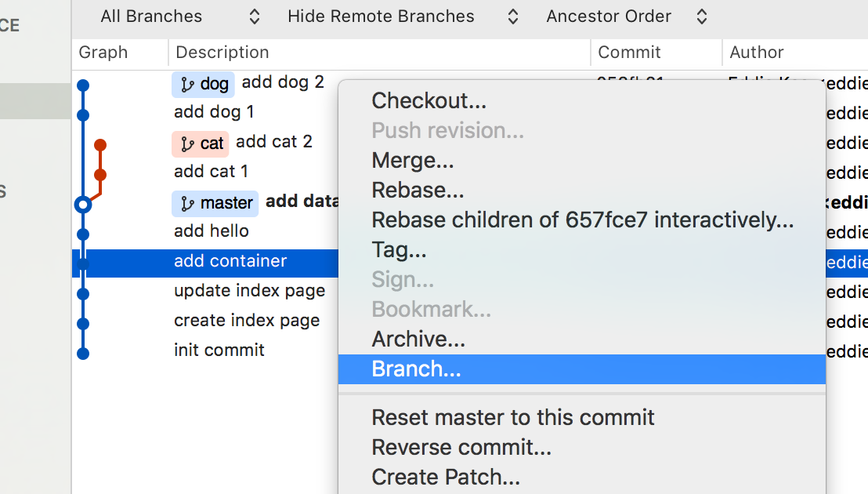This screenshot has height=494, width=868.
Task: Click the red commit dot for add cat 2
Action: pyautogui.click(x=101, y=144)
